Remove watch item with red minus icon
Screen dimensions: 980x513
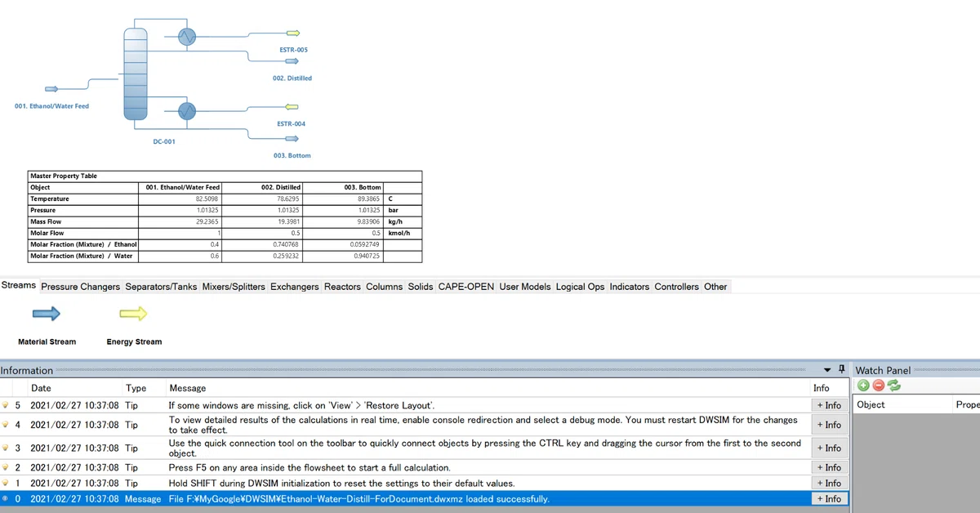click(x=878, y=386)
